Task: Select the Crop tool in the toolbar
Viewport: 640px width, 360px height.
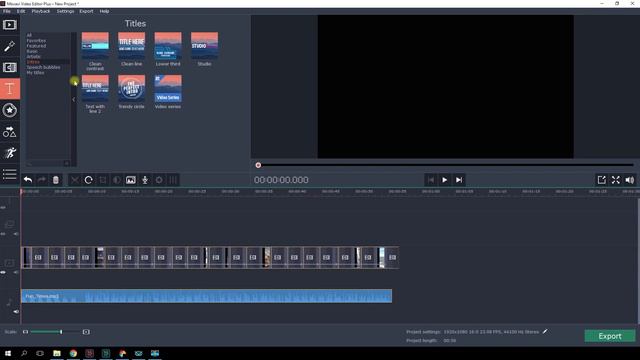Action: click(102, 180)
